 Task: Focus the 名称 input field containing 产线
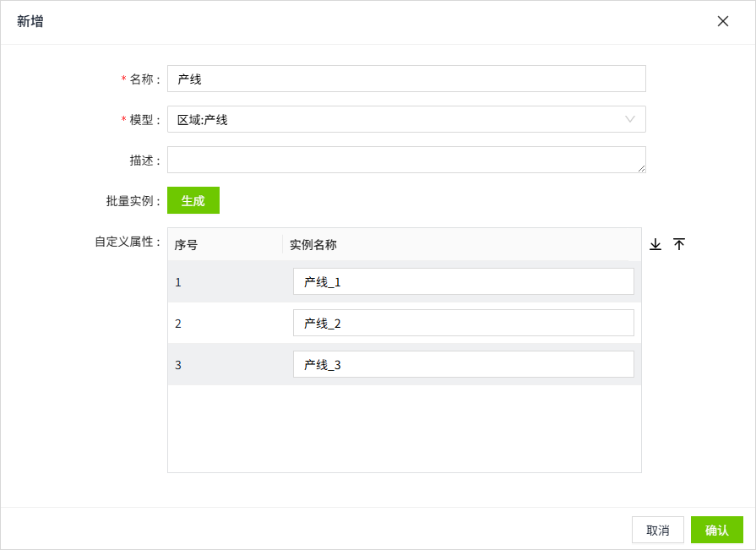(406, 79)
